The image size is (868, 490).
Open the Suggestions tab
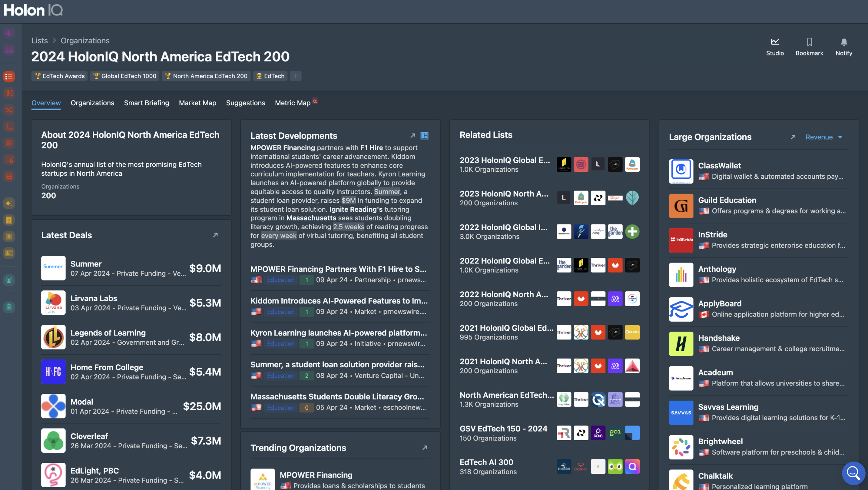point(245,103)
